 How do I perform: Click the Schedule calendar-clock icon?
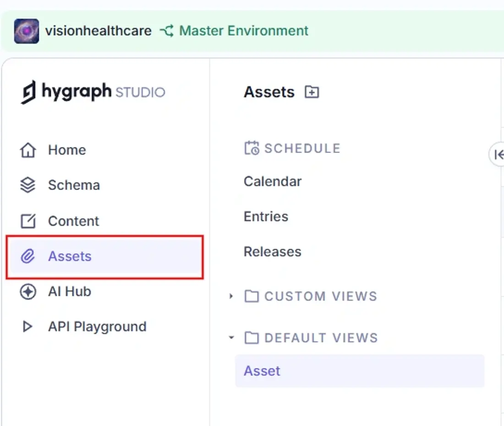[x=252, y=148]
